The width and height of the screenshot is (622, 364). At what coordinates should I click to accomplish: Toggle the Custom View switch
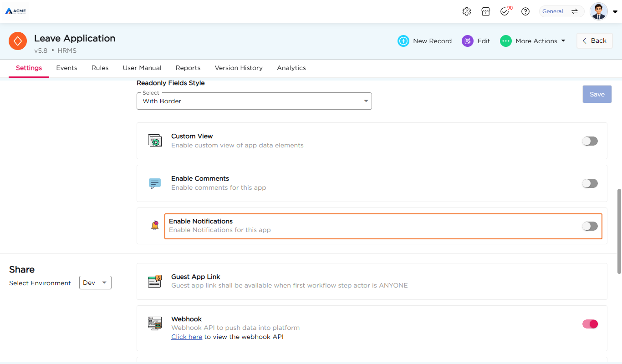[590, 141]
